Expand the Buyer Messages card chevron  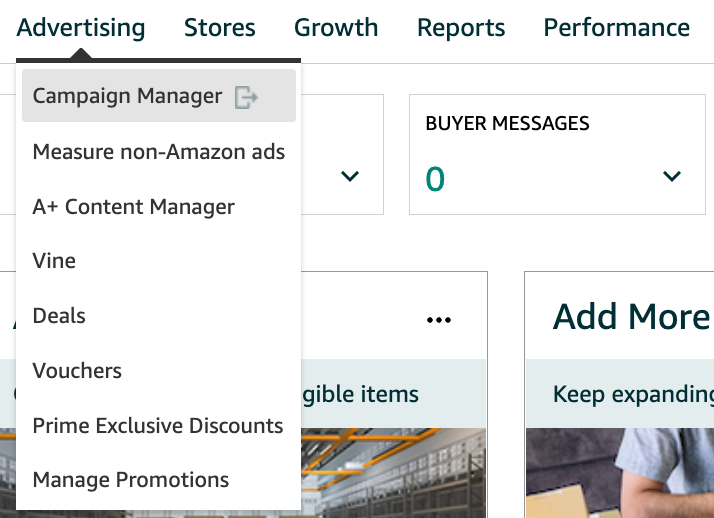(672, 176)
